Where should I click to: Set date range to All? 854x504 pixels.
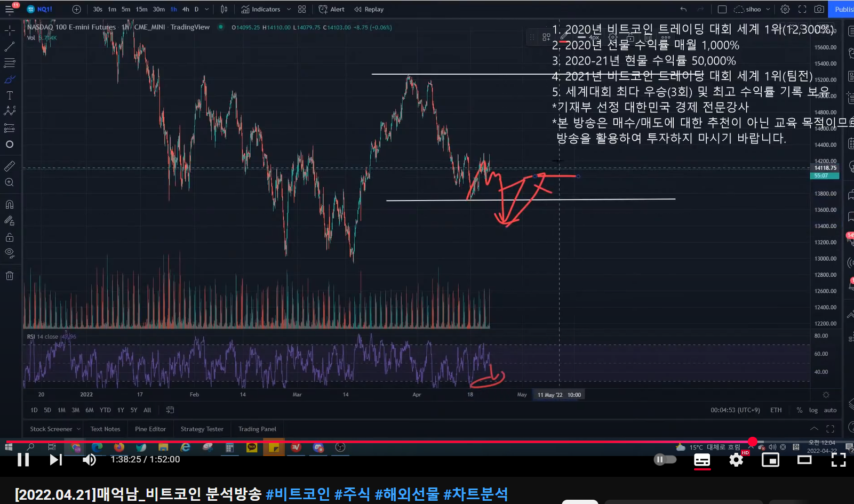click(147, 410)
